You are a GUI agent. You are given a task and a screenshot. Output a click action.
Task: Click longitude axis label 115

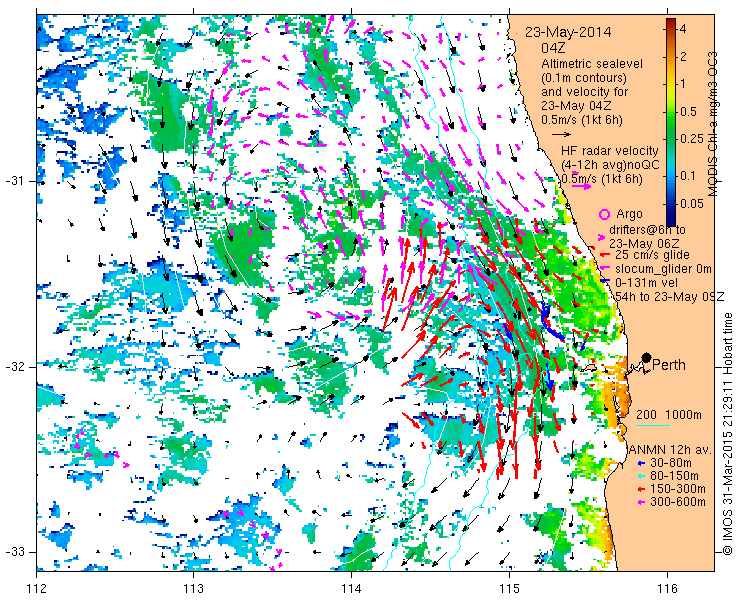coord(509,589)
